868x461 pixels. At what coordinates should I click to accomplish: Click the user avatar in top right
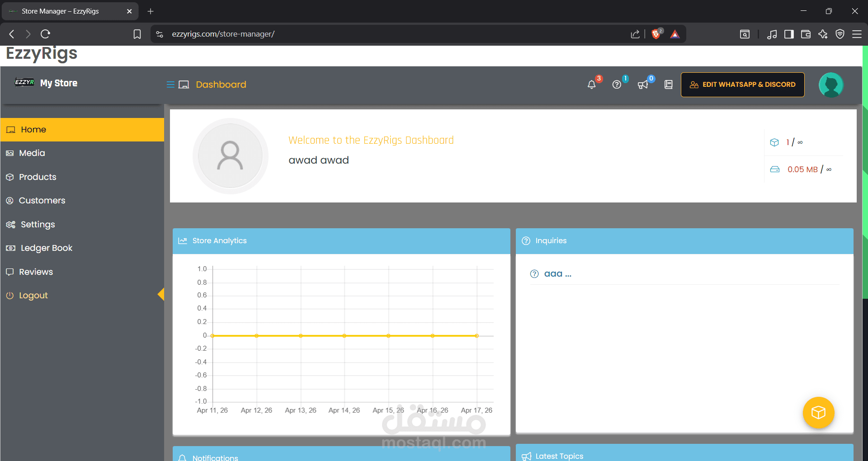click(x=831, y=85)
